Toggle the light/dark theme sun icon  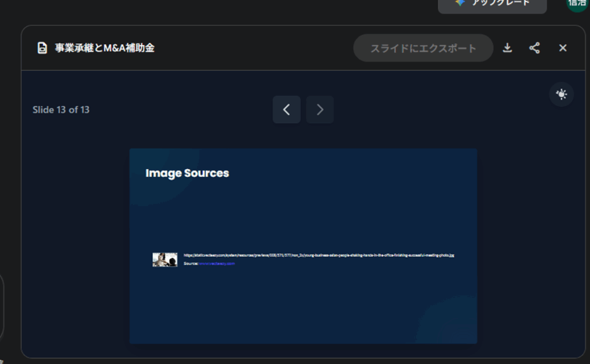[561, 94]
